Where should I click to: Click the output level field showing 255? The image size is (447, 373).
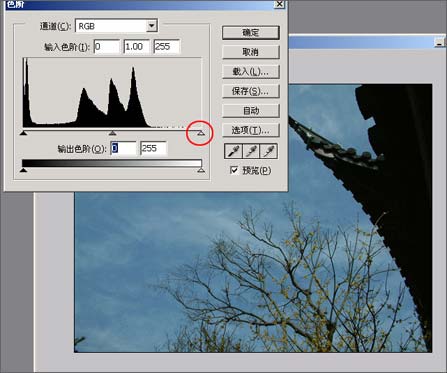[154, 149]
